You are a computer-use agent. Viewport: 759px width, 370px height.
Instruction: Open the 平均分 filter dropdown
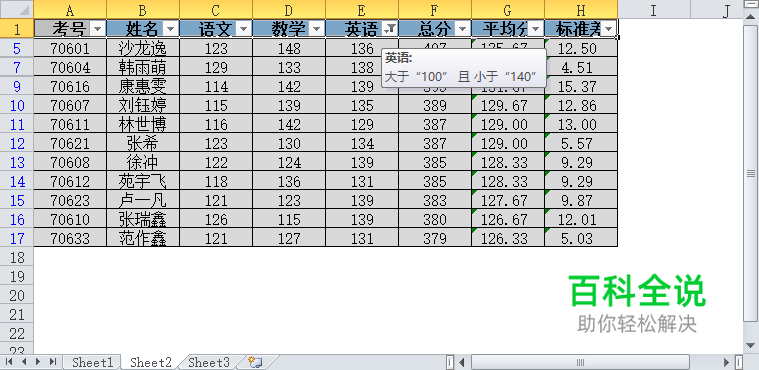[x=535, y=29]
